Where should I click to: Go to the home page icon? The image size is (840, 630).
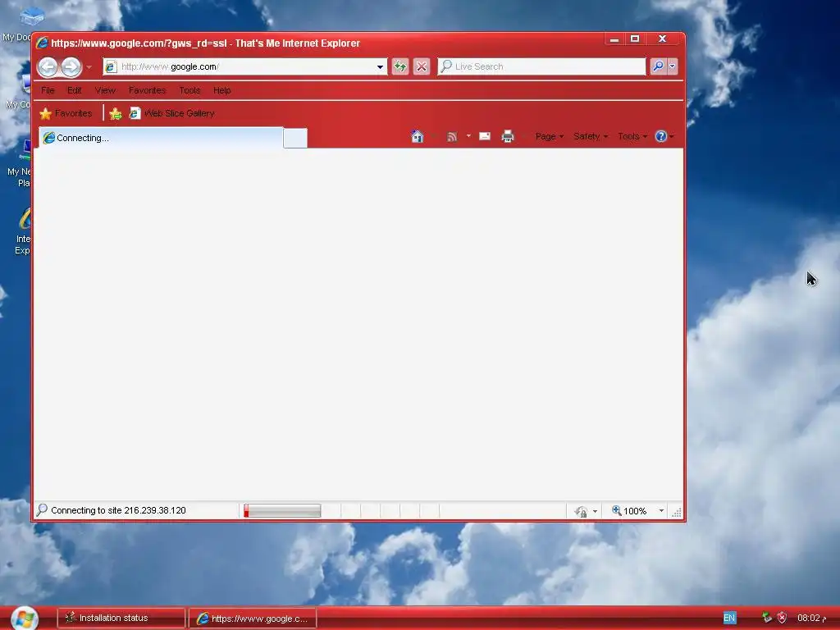pyautogui.click(x=418, y=137)
